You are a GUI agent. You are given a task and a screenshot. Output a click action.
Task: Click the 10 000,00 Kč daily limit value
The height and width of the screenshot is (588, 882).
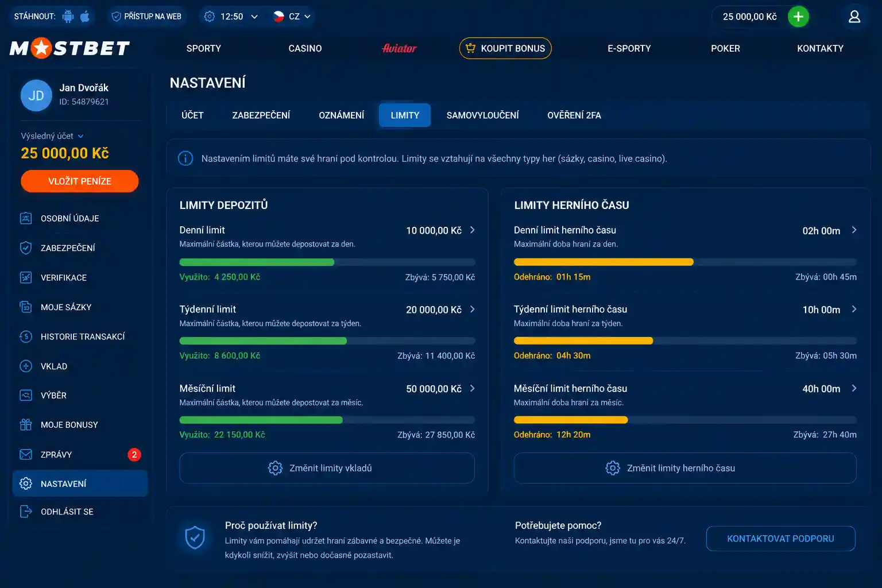pos(434,230)
